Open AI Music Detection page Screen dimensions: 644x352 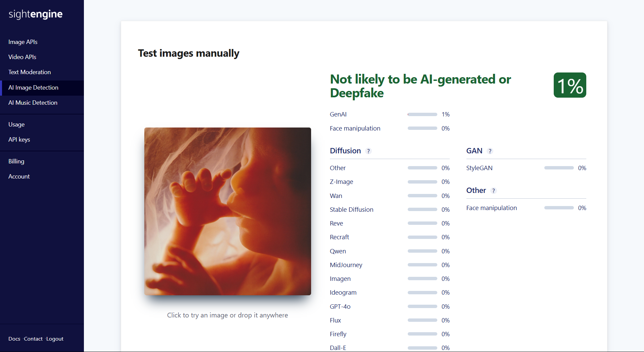pos(33,103)
